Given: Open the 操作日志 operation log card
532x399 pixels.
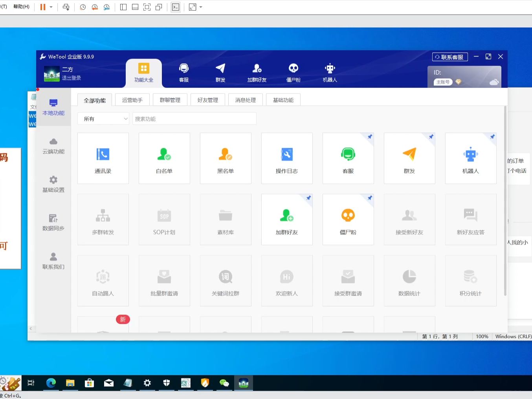Looking at the screenshot, I should click(x=287, y=158).
